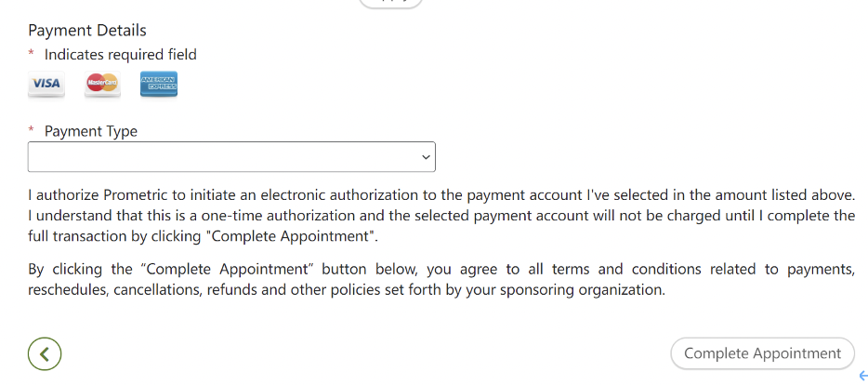Click quoted "Complete Appointment" in the first paragraph
This screenshot has width=868, height=385.
pyautogui.click(x=292, y=236)
